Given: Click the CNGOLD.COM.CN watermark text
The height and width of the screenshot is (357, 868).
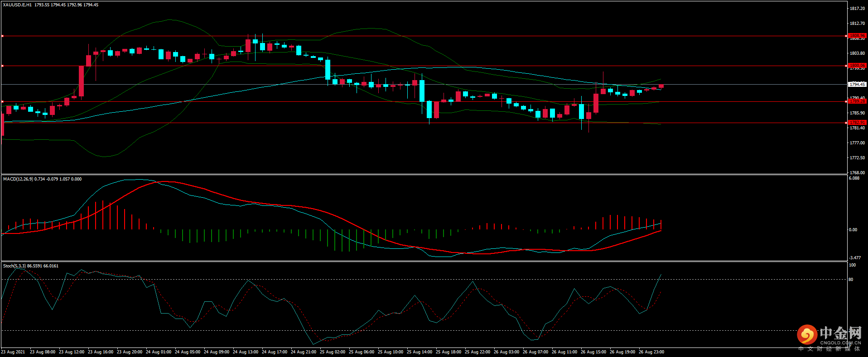Looking at the screenshot, I should [x=840, y=343].
